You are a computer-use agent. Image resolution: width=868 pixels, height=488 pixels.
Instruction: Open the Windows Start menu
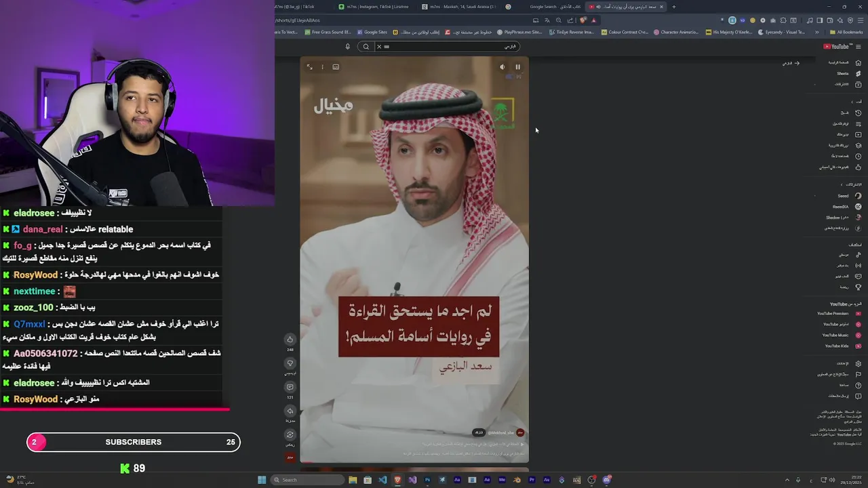(262, 480)
